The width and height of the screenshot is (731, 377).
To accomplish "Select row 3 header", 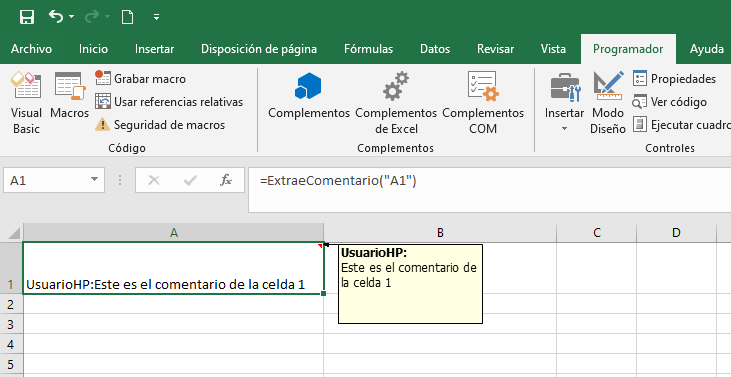I will coord(11,324).
